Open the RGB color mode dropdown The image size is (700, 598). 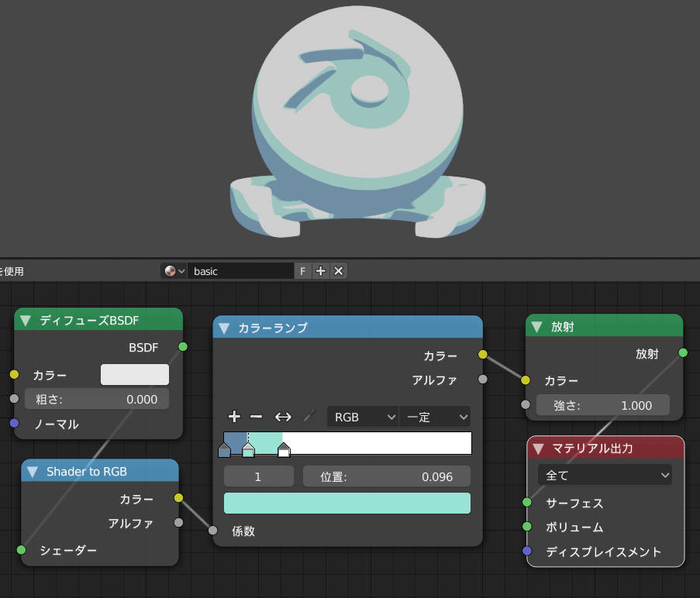tap(363, 418)
